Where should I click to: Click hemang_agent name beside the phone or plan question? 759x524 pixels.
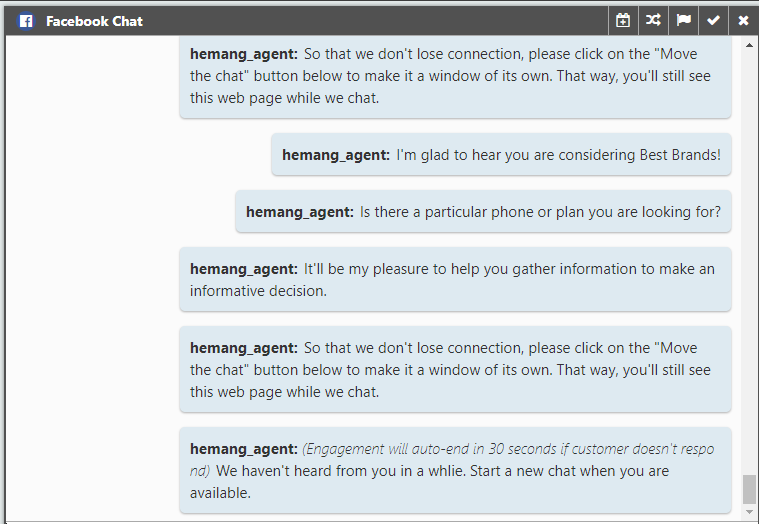tap(299, 212)
